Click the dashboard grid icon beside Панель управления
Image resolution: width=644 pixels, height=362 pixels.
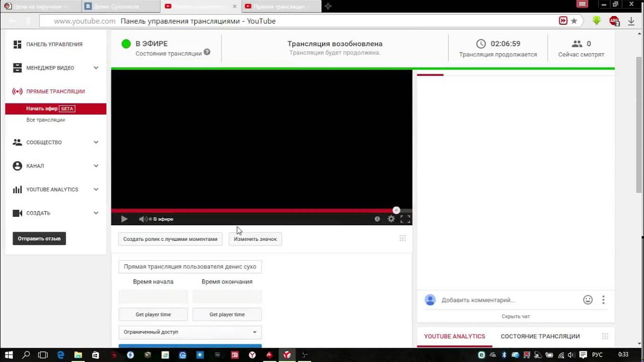(x=17, y=45)
